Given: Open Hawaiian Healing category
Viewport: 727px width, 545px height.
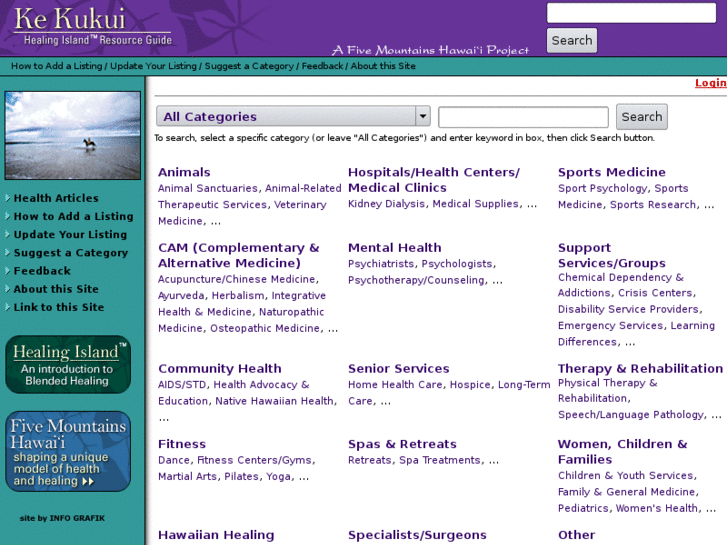Looking at the screenshot, I should (216, 535).
